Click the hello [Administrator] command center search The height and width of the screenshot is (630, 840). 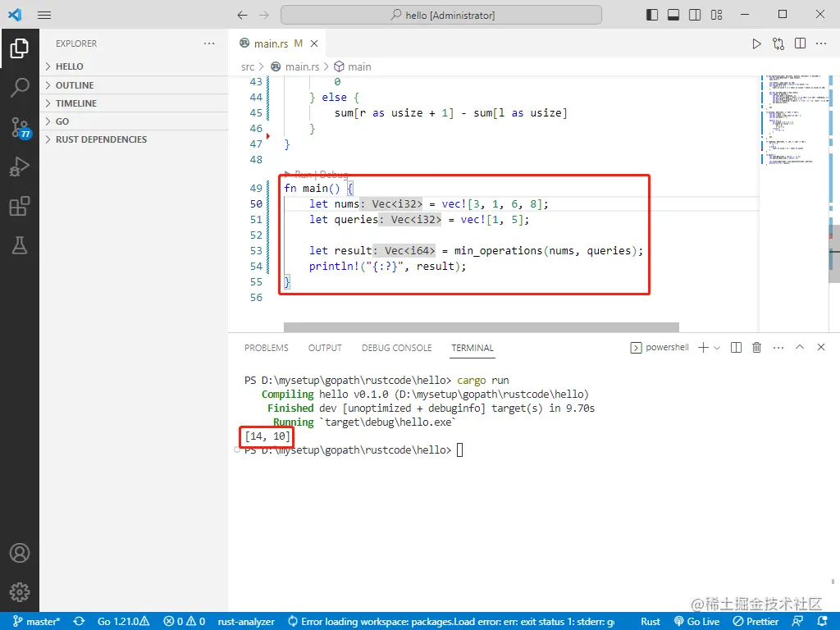pyautogui.click(x=441, y=15)
